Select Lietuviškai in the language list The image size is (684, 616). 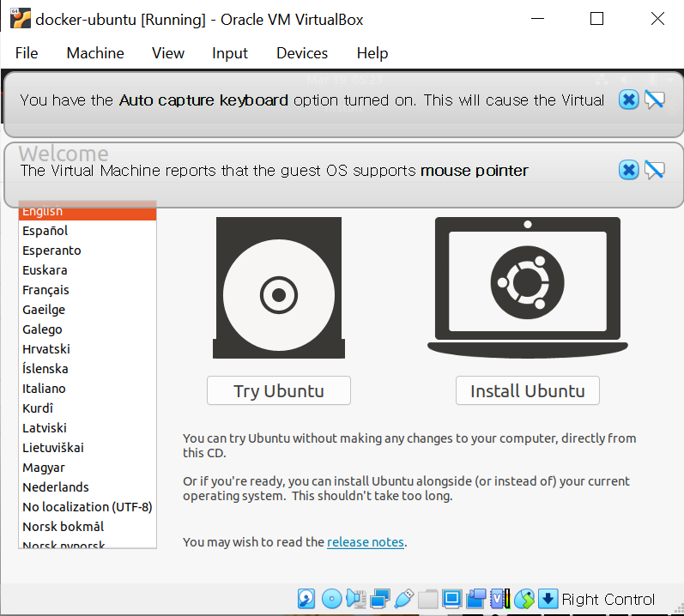(x=88, y=448)
